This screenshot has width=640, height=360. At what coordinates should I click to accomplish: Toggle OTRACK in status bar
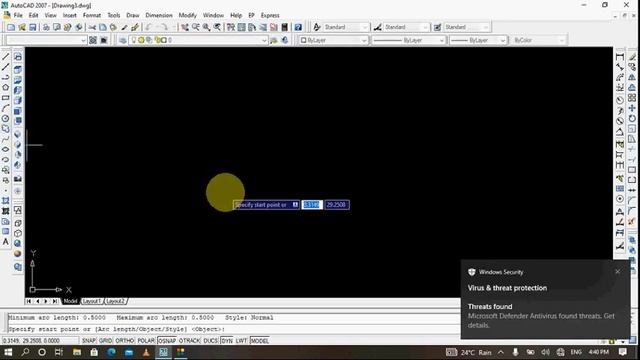(x=189, y=340)
